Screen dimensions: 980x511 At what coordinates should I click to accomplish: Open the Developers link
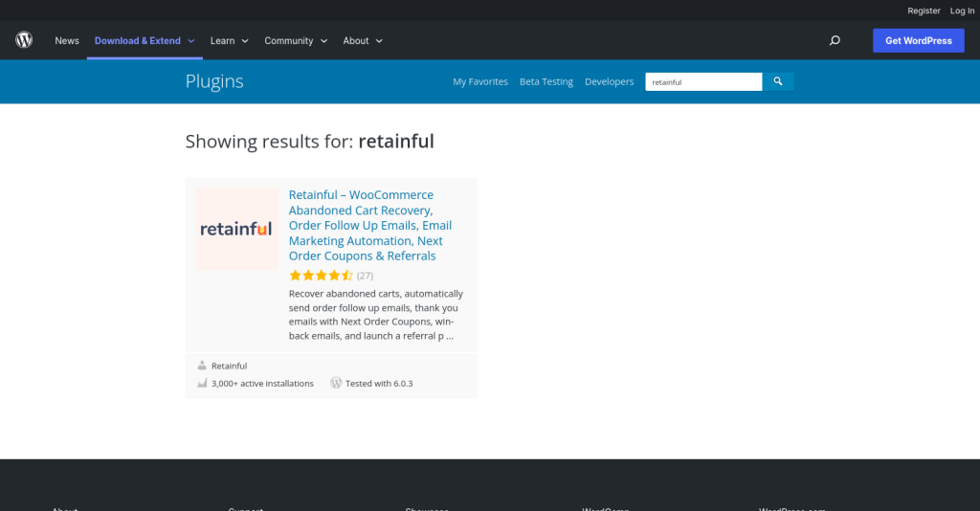[x=610, y=82]
